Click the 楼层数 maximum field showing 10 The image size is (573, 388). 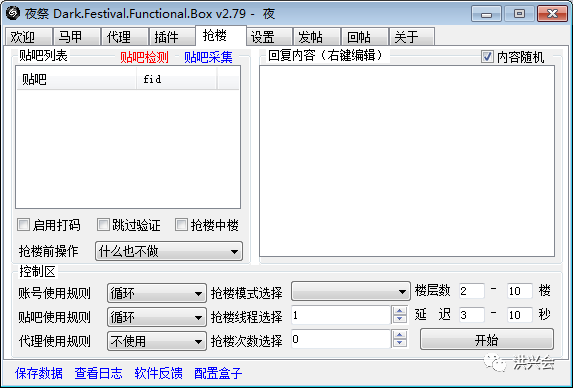520,291
